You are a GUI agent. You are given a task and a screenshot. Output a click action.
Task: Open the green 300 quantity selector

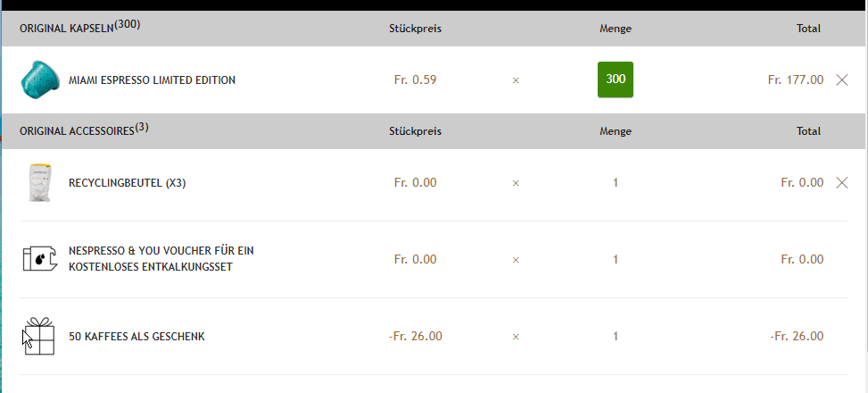616,79
